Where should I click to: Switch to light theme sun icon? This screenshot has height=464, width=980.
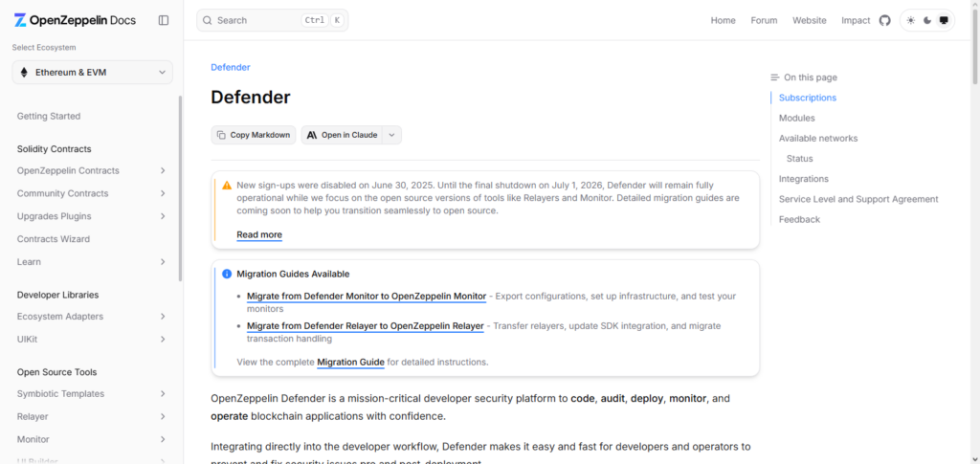click(911, 20)
